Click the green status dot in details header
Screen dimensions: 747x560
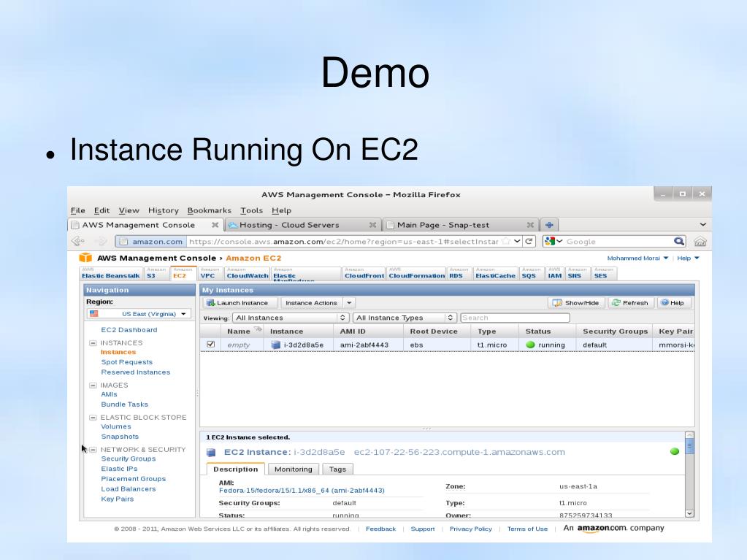674,451
